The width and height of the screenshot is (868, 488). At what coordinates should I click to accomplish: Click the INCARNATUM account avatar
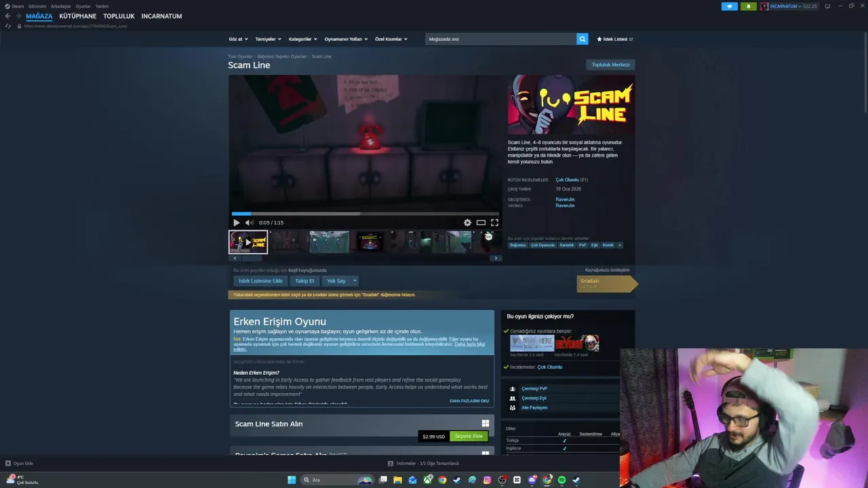click(x=764, y=6)
